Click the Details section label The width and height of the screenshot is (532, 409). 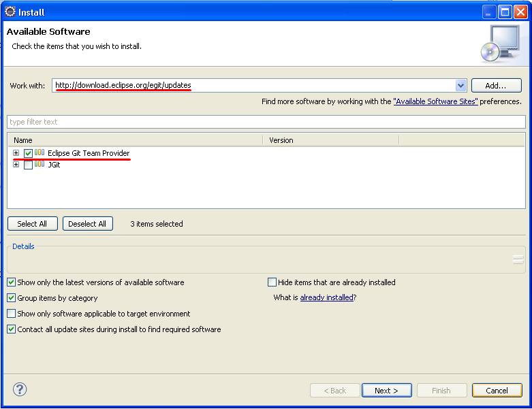(x=23, y=246)
